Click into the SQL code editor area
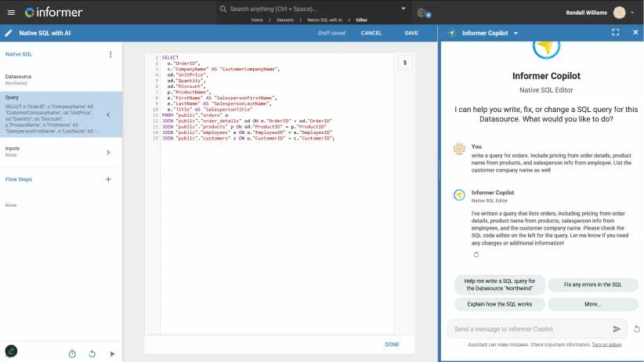 (x=277, y=193)
